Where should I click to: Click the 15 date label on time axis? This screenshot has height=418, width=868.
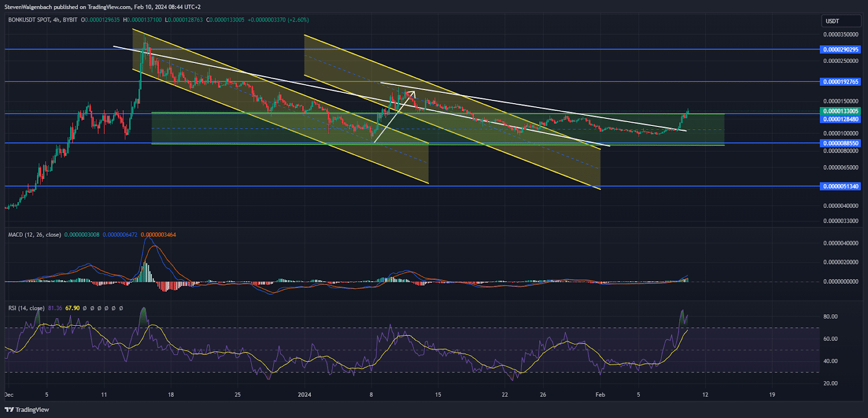click(438, 395)
